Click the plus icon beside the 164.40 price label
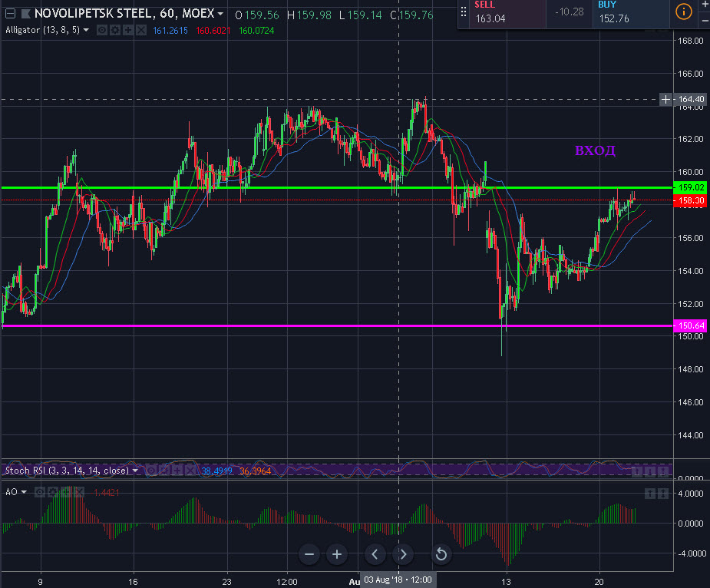The image size is (710, 588). (665, 99)
